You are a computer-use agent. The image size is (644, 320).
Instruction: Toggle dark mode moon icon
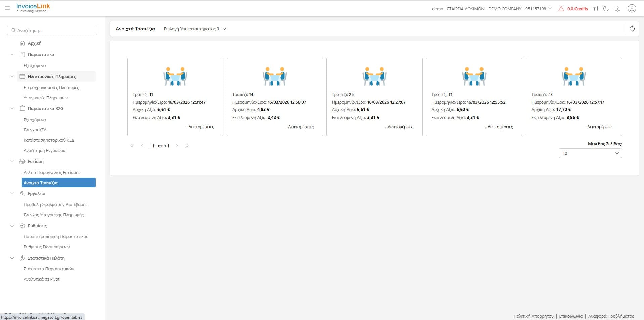tap(606, 9)
